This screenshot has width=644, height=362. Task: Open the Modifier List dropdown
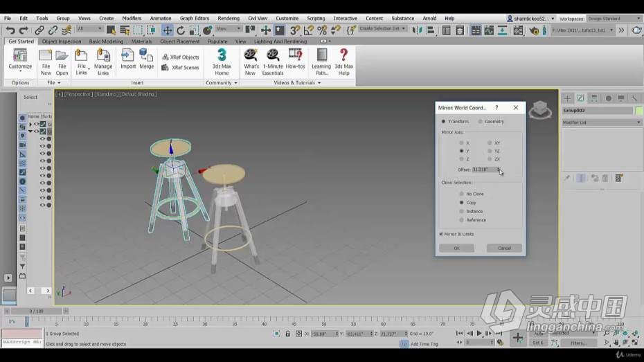pos(602,123)
